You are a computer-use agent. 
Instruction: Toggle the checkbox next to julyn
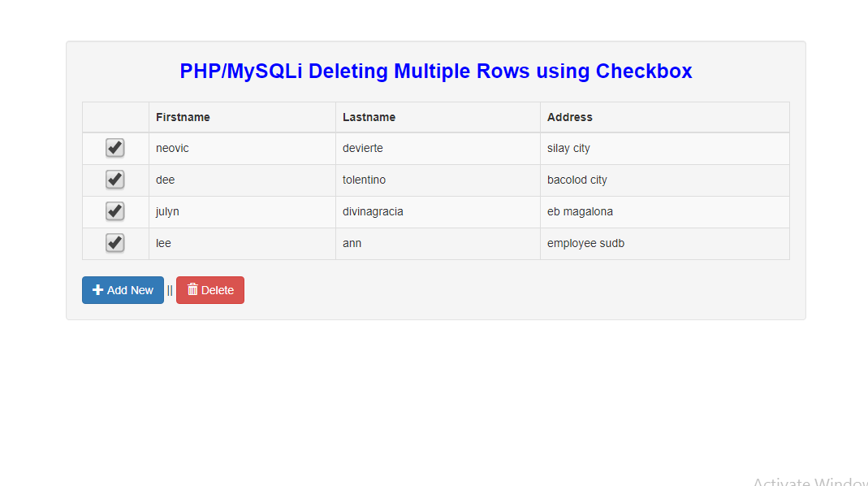click(114, 211)
